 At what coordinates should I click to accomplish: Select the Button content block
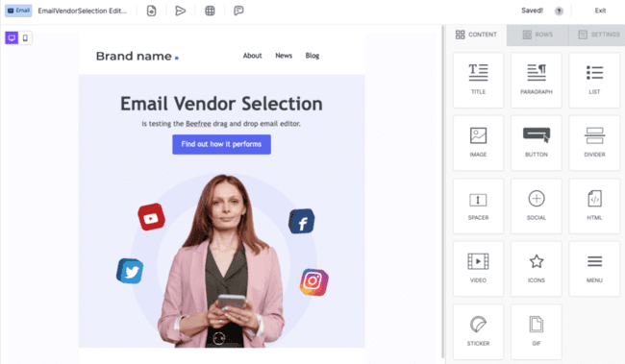click(x=537, y=143)
